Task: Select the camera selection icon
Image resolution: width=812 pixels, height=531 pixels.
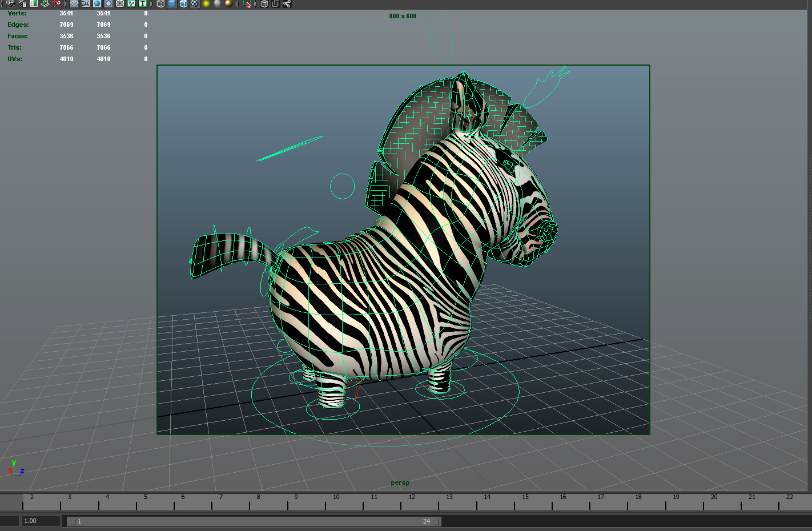Action: tap(11, 3)
